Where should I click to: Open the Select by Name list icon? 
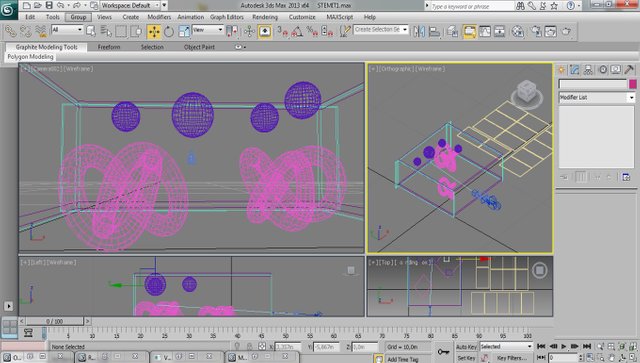click(106, 31)
